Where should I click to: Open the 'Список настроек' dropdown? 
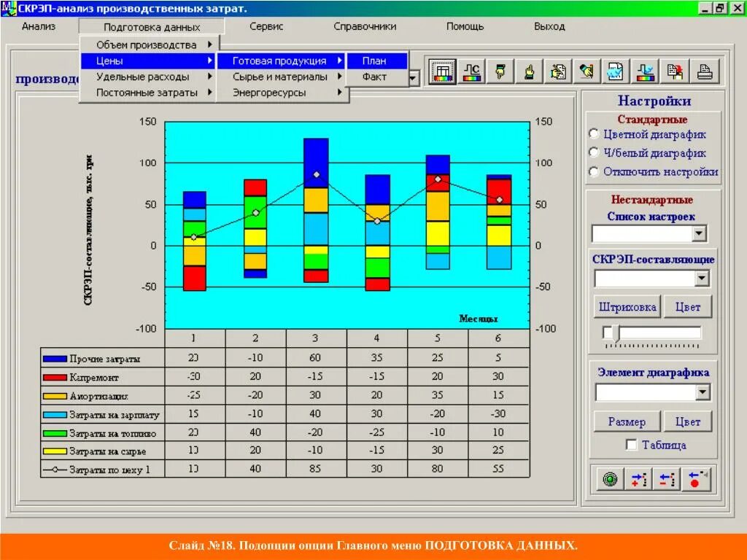tap(699, 233)
